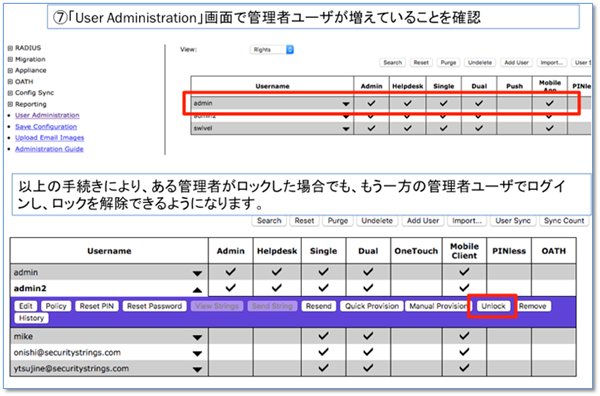The height and width of the screenshot is (396, 600).
Task: Toggle Admin checkmark for swivel row
Action: pyautogui.click(x=371, y=128)
